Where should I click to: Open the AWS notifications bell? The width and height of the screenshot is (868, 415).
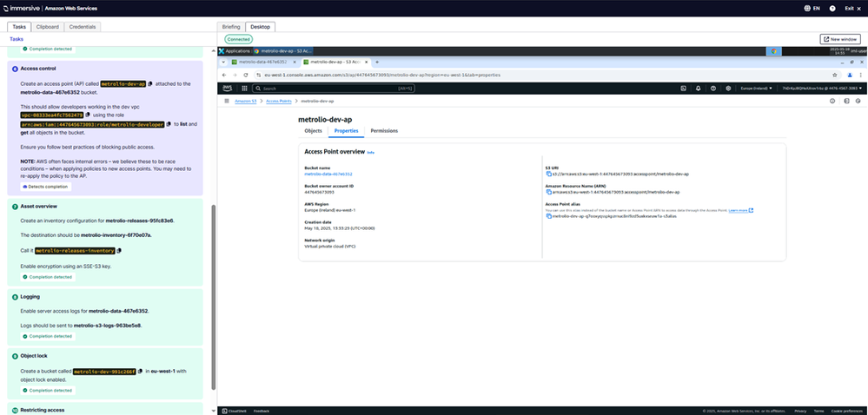(x=698, y=88)
